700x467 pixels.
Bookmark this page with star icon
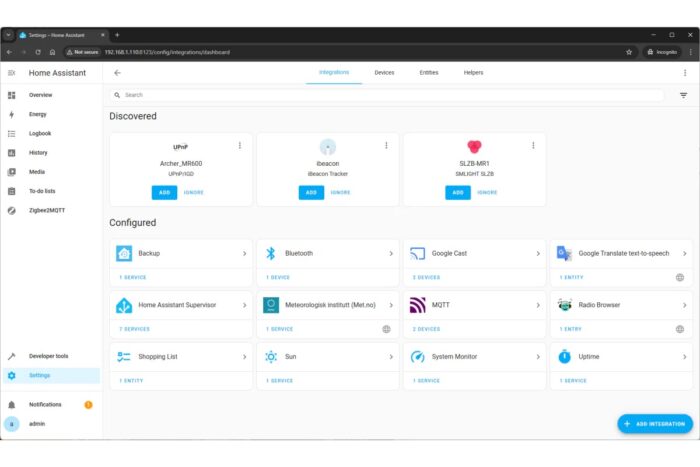[629, 52]
